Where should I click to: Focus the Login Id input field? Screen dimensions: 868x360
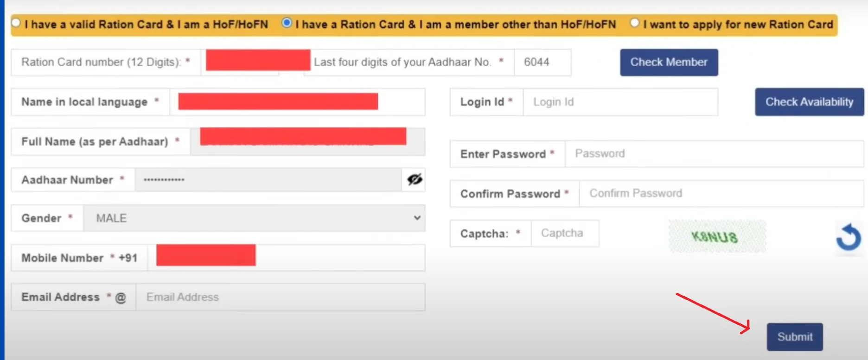[620, 102]
